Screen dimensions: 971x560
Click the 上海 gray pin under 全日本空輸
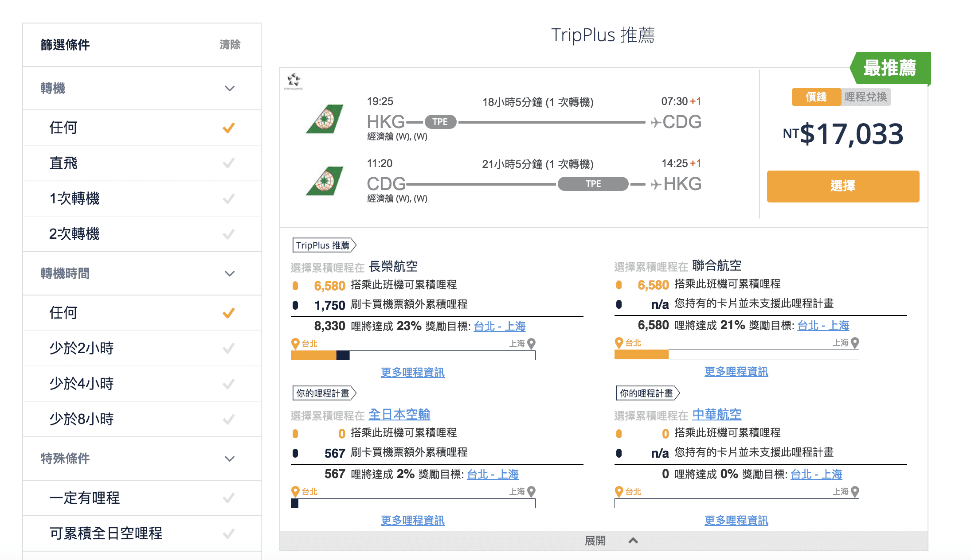[x=531, y=492]
